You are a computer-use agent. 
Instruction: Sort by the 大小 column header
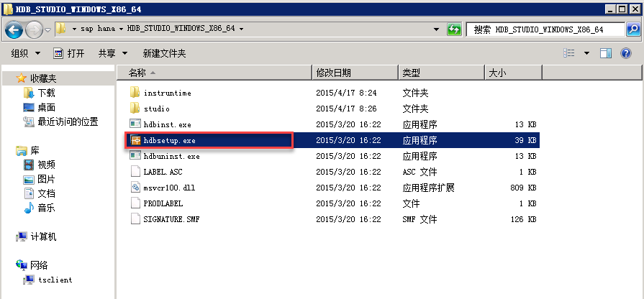[x=513, y=73]
